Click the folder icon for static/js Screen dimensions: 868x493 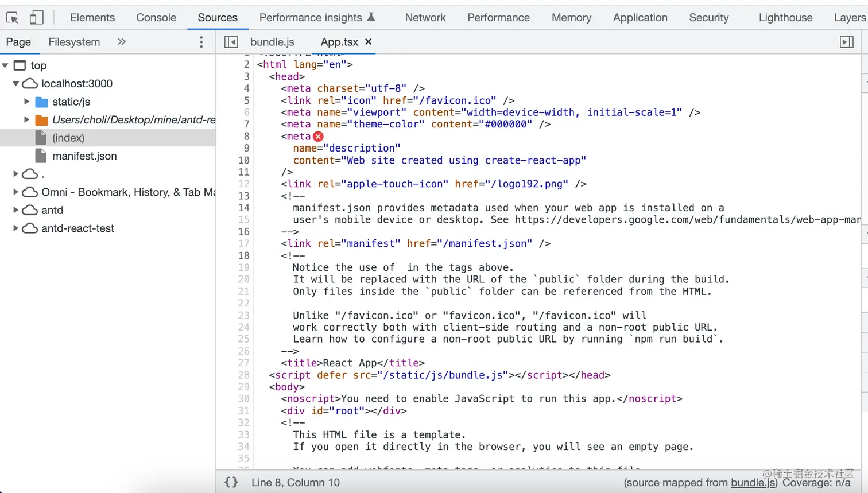click(x=41, y=102)
